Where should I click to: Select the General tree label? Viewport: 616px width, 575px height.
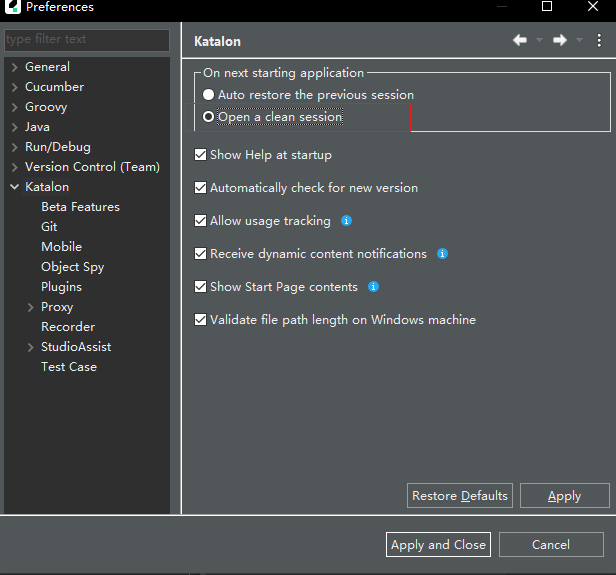click(x=48, y=67)
